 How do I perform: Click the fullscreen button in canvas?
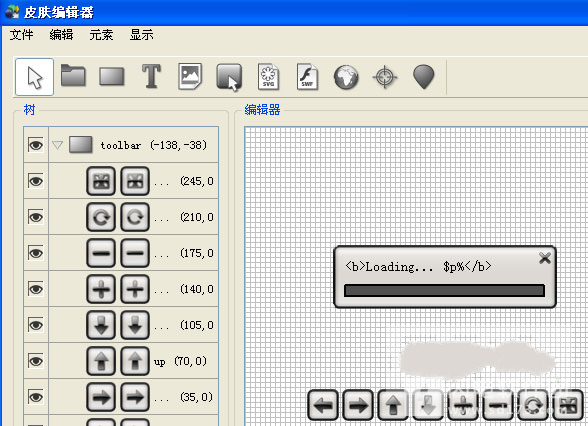tap(568, 405)
